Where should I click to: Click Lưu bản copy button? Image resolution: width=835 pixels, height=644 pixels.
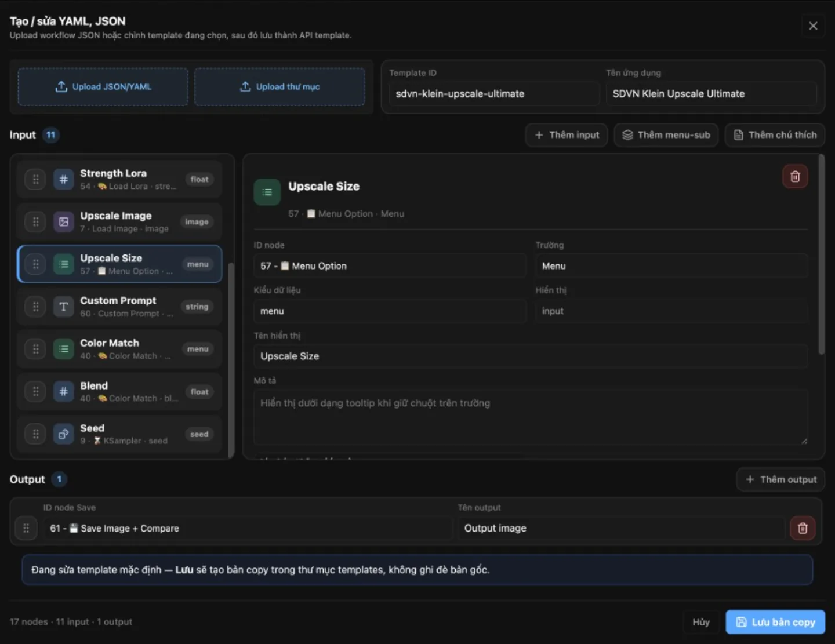(775, 622)
